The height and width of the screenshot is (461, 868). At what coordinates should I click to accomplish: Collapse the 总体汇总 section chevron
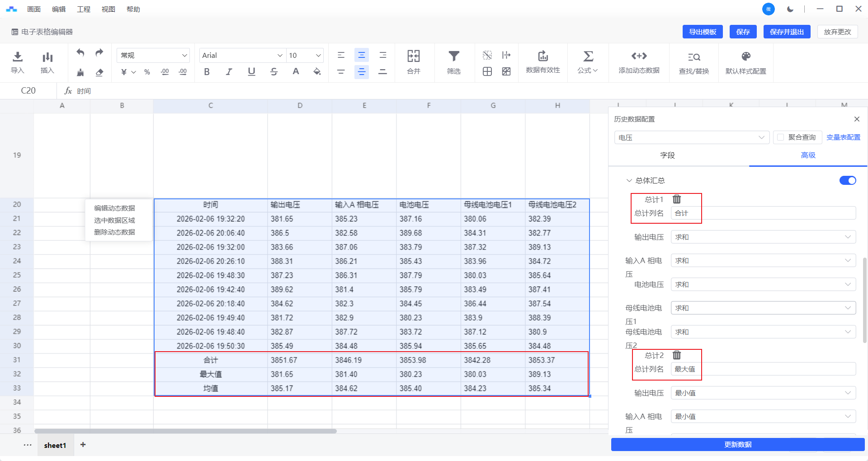click(629, 180)
